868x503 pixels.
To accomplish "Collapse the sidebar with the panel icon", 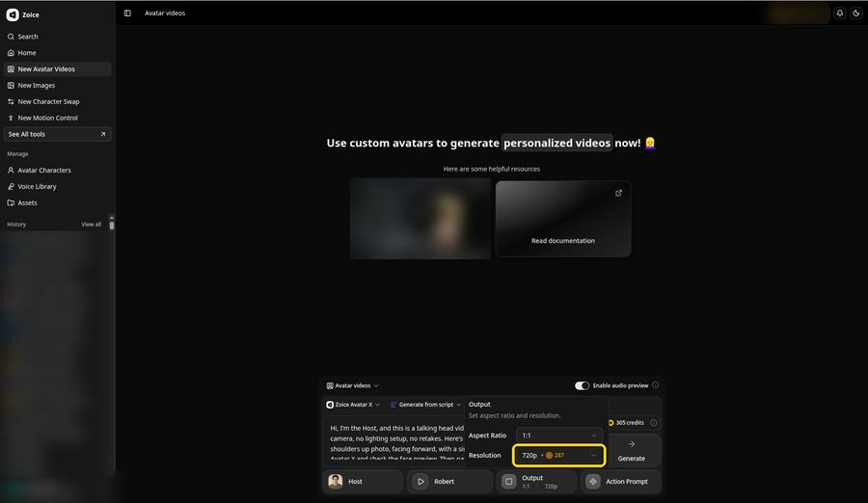I will tap(127, 13).
